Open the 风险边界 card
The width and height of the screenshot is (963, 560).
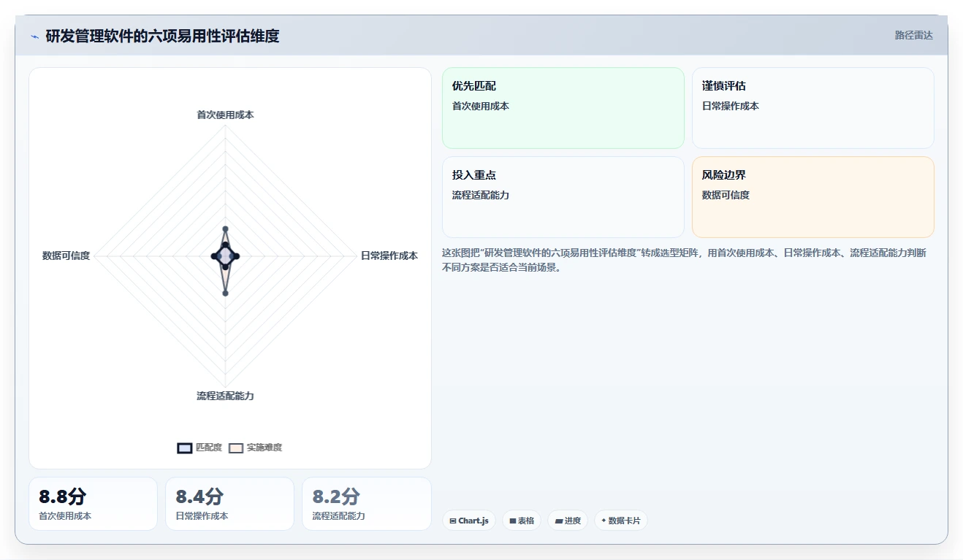(x=813, y=197)
